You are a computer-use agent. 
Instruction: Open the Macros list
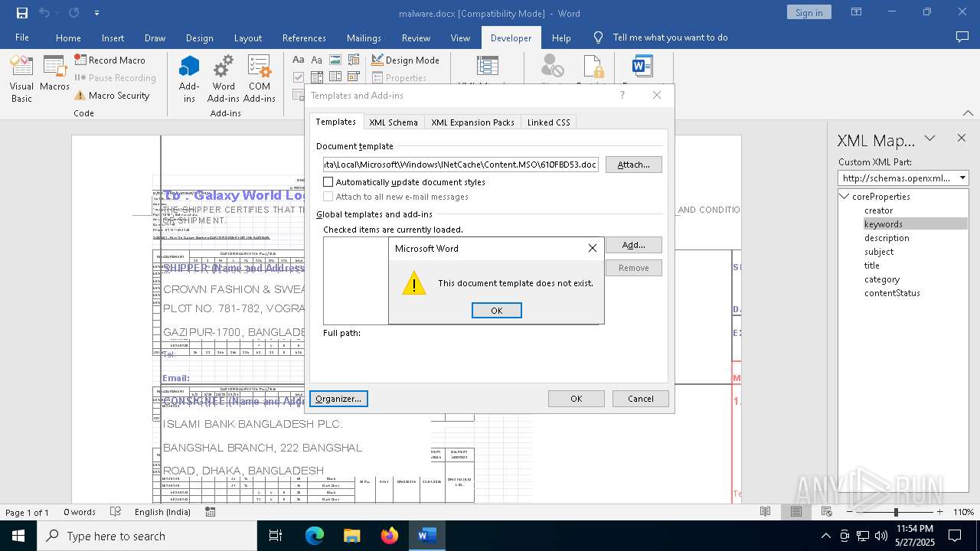[x=54, y=73]
